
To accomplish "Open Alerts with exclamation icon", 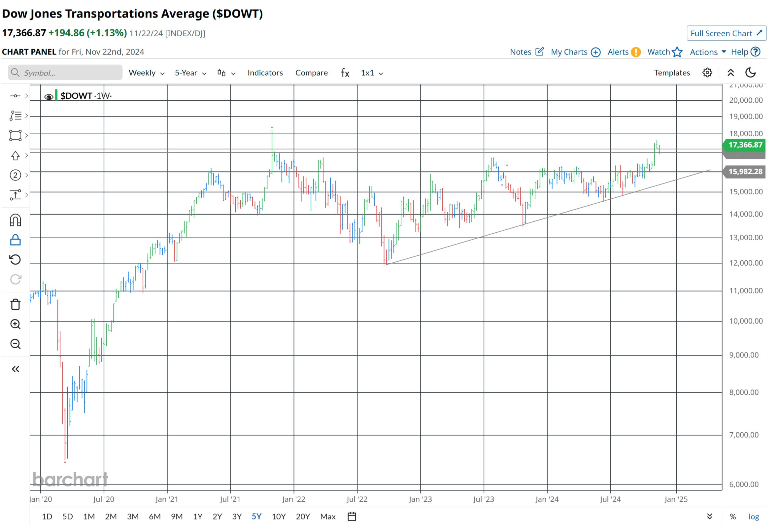I will pos(624,52).
